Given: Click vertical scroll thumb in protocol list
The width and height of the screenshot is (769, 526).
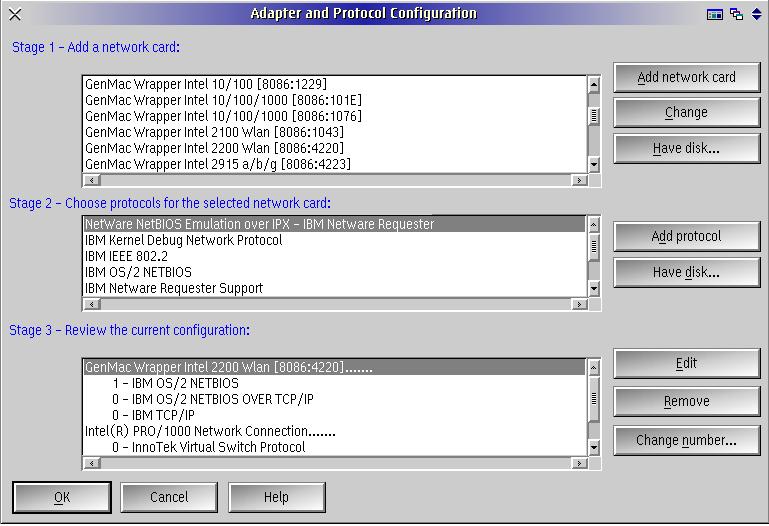Looking at the screenshot, I should 594,247.
